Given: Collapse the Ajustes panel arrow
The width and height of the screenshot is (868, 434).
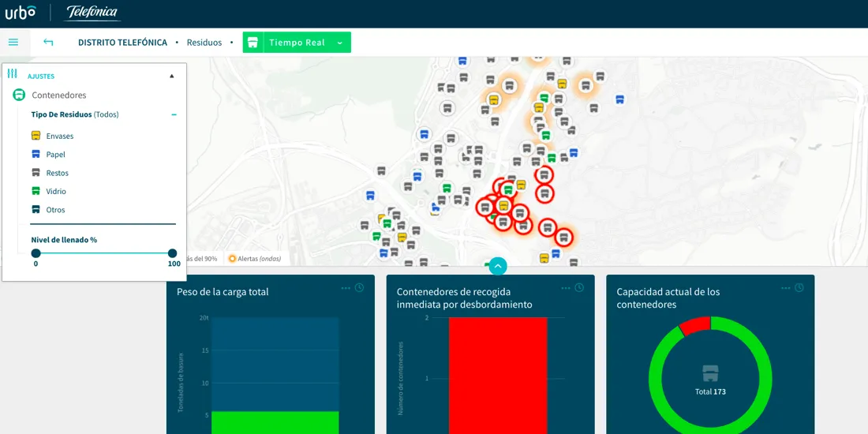Looking at the screenshot, I should [x=172, y=77].
